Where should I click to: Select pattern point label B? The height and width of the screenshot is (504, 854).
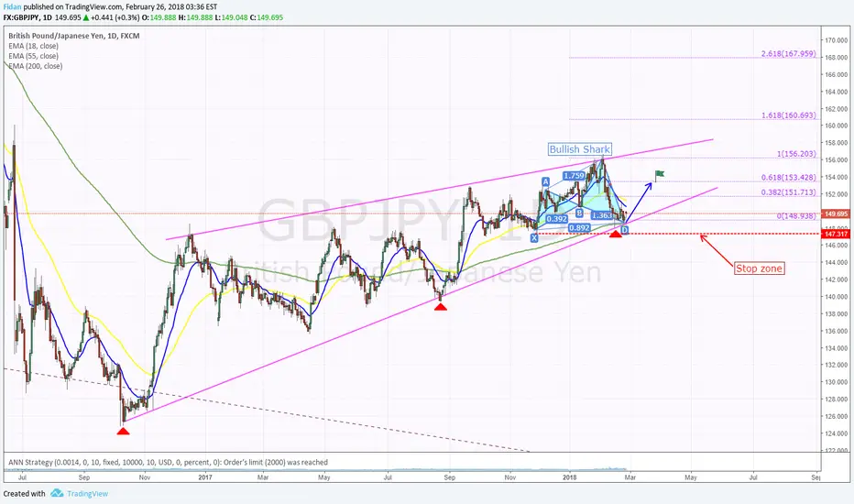coord(579,213)
